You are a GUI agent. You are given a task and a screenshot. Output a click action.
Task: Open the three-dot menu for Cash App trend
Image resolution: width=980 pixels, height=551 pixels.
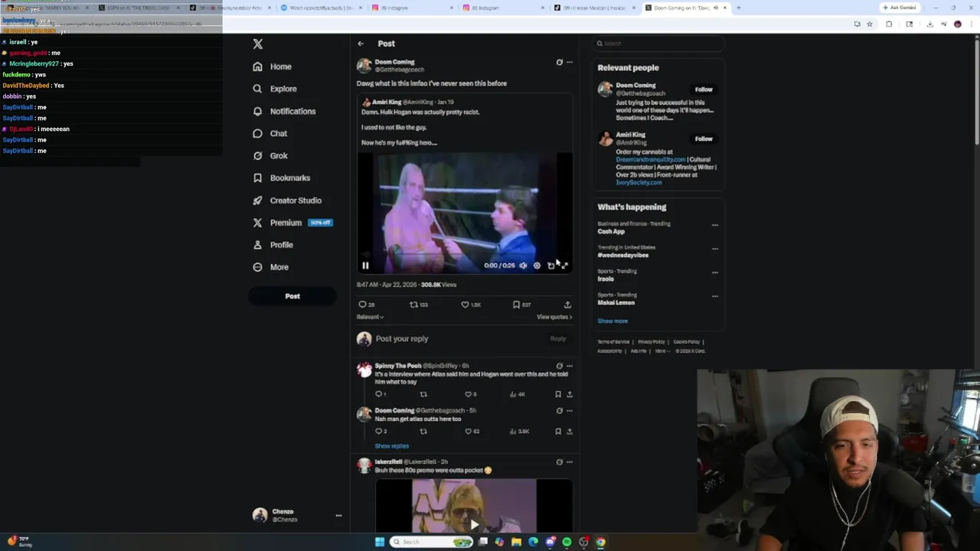tap(715, 225)
